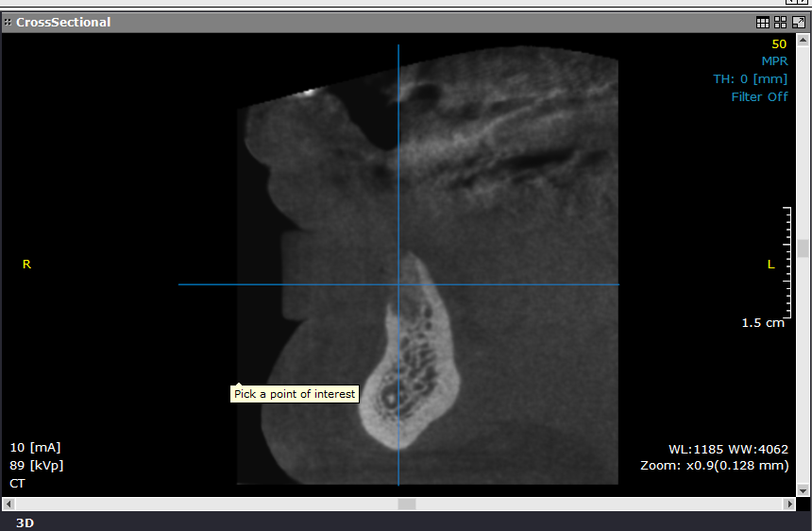Click the slice number 50
Screen dimensions: 812x531
click(779, 44)
